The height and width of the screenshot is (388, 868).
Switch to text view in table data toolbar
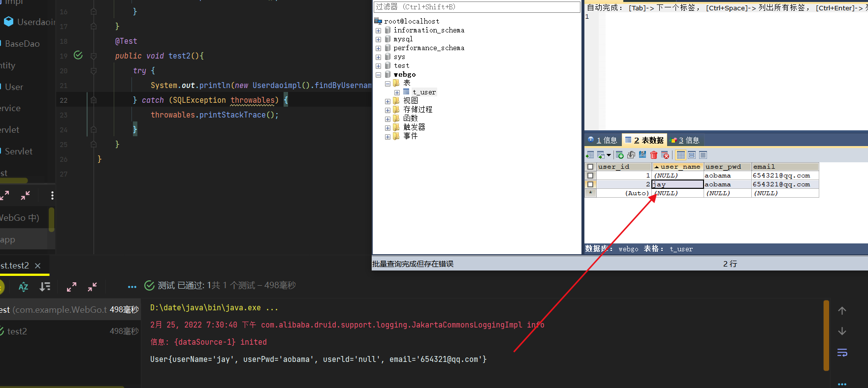(x=703, y=155)
